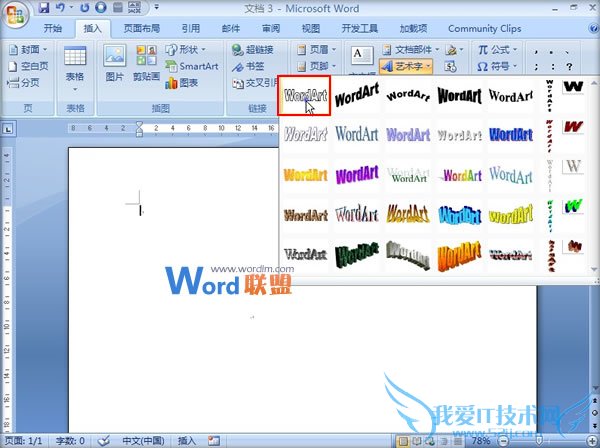Insert bookmark (书签)
600x448 pixels.
point(248,66)
